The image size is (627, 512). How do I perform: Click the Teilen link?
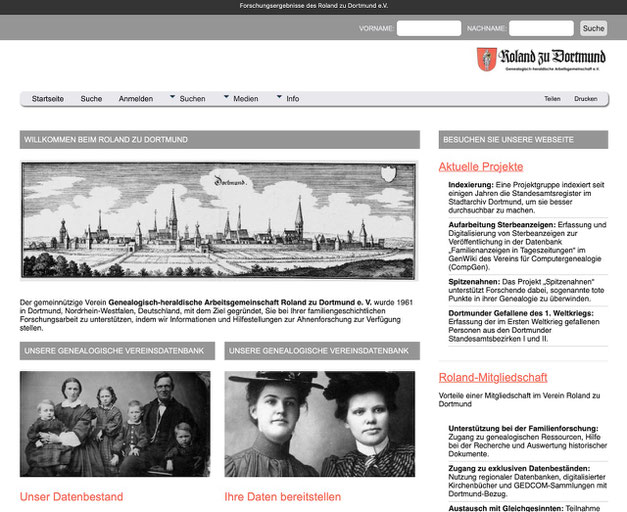(x=552, y=99)
